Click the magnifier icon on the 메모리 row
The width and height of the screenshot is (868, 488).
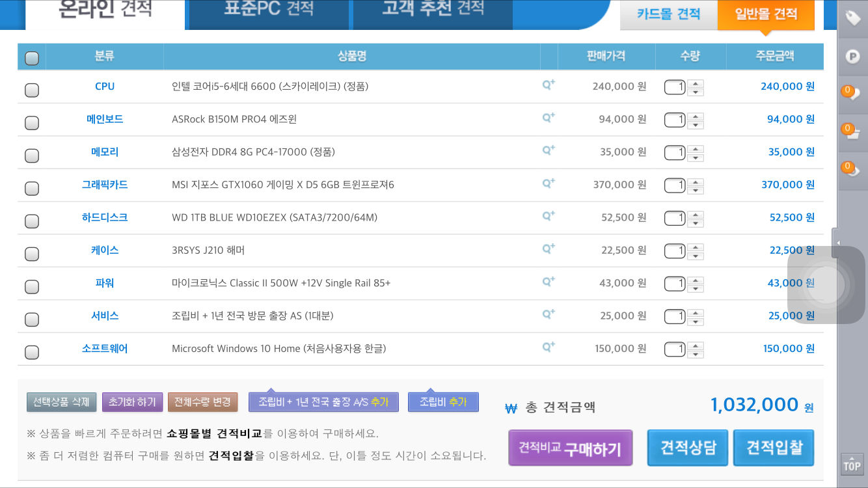549,150
